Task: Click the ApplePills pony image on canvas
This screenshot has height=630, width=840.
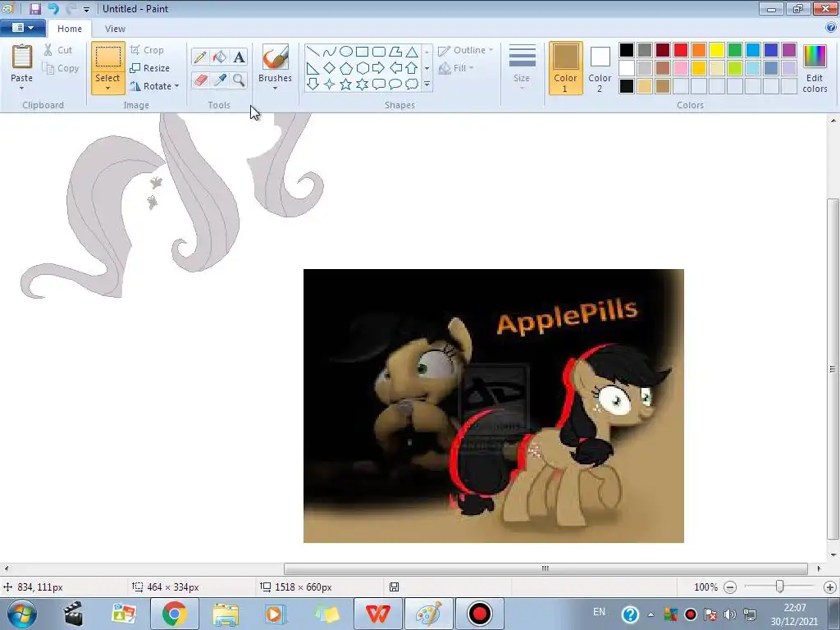Action: 493,405
